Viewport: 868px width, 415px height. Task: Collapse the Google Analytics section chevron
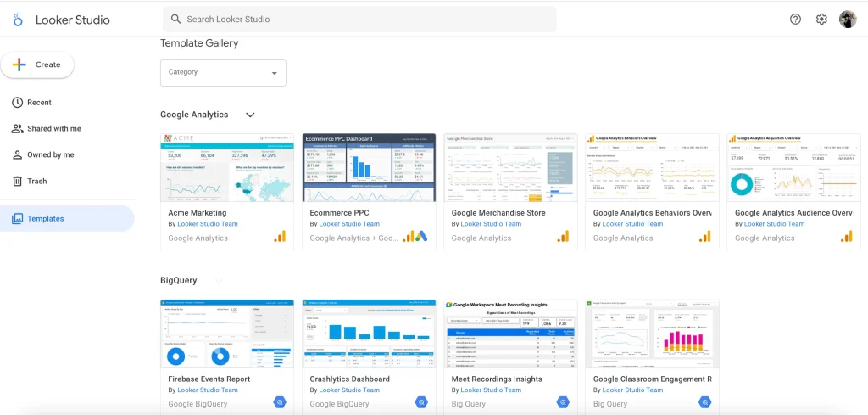click(x=250, y=115)
